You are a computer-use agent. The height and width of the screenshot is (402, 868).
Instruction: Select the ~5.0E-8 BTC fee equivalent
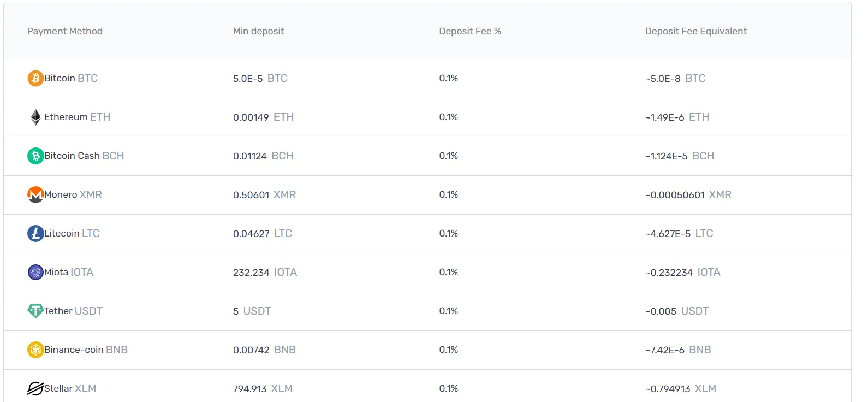[x=675, y=78]
